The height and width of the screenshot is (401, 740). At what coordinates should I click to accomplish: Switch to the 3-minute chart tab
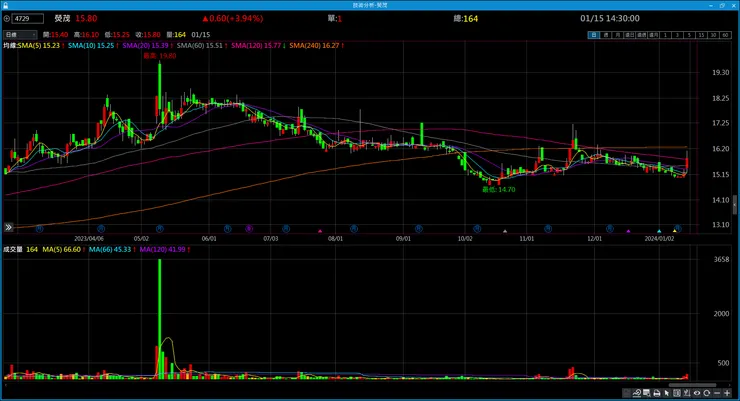pos(677,35)
